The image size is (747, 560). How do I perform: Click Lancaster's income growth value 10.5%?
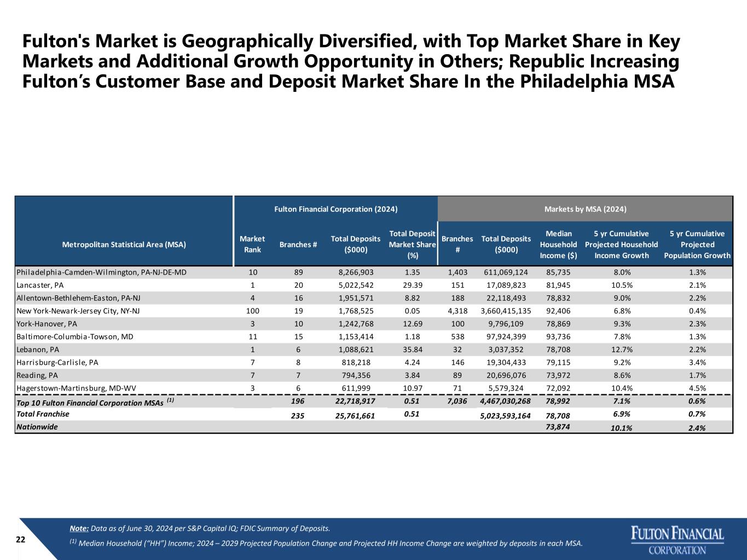coord(621,285)
